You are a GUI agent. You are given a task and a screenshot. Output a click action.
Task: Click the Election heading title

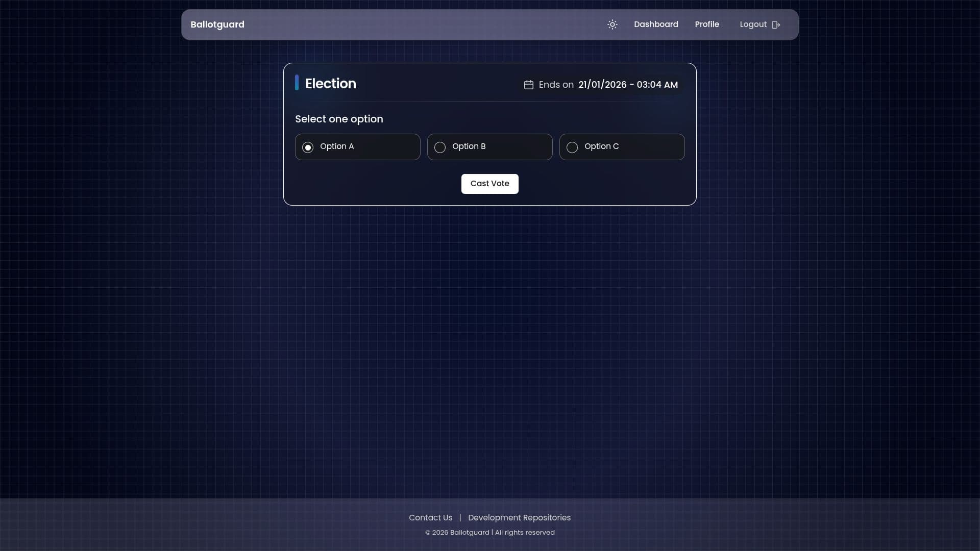point(331,84)
